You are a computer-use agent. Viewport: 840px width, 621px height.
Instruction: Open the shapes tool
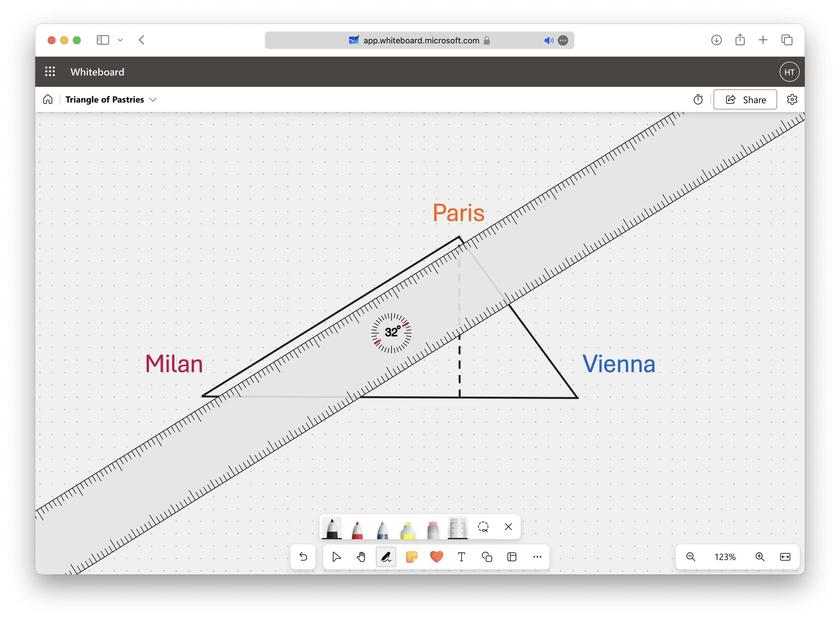point(487,557)
